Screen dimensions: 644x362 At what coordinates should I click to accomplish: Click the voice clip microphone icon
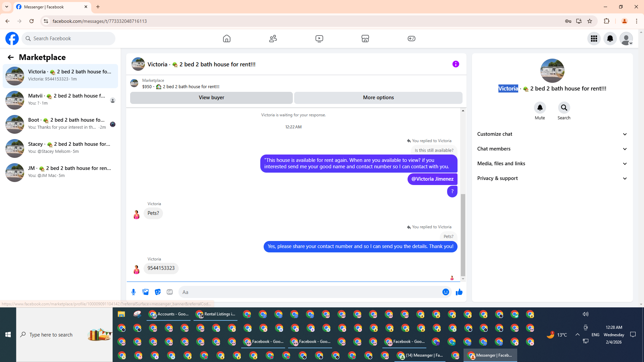[133, 292]
